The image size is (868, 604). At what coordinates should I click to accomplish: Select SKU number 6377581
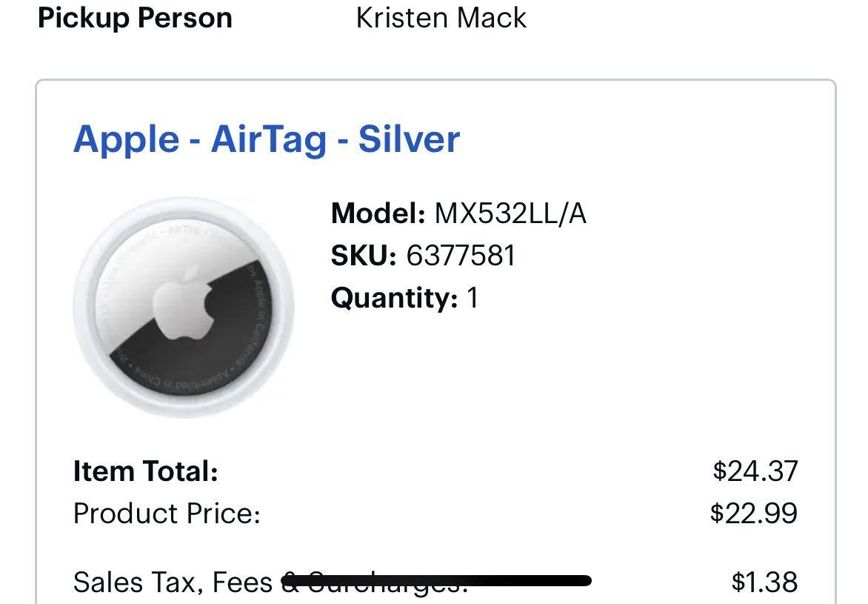[461, 256]
